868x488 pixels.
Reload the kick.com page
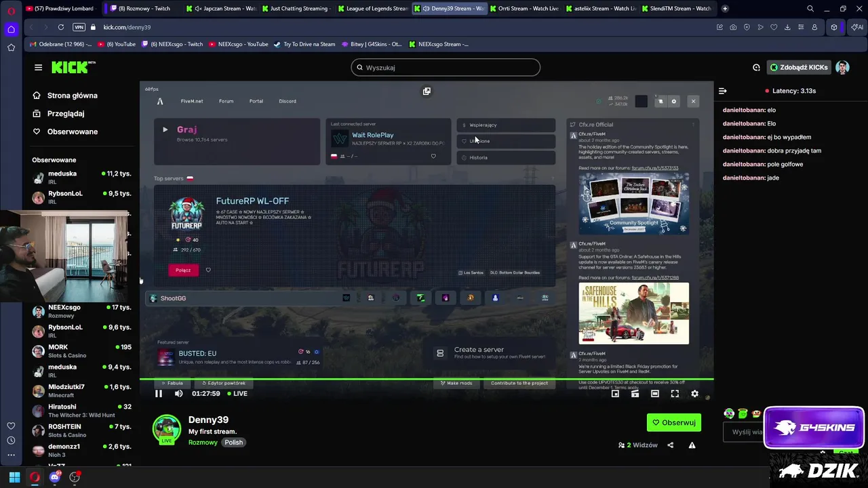tap(61, 27)
